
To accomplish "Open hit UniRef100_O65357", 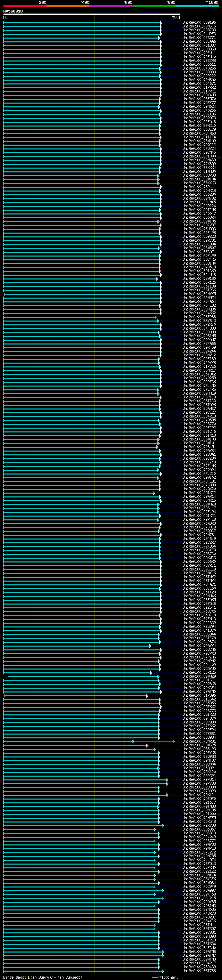I will (x=199, y=829).
